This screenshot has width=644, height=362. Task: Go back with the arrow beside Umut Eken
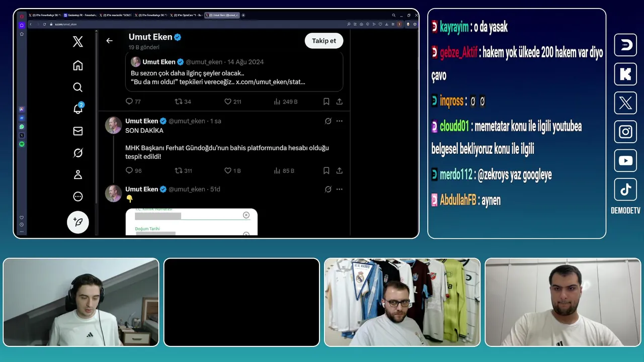109,41
